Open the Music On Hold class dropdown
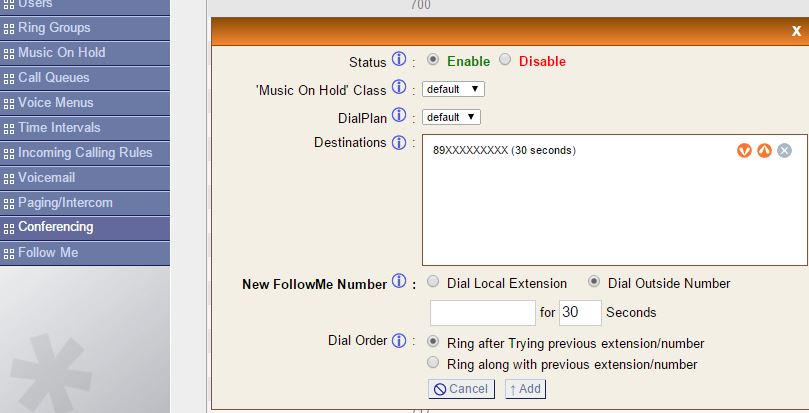This screenshot has height=413, width=809. tap(453, 89)
